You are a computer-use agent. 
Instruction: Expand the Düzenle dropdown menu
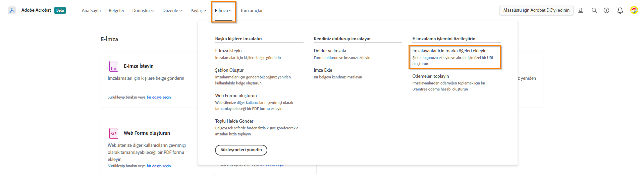pos(172,11)
